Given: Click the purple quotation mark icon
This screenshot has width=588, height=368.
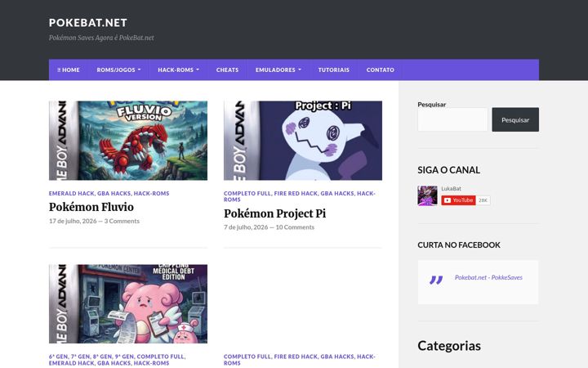Looking at the screenshot, I should (x=436, y=280).
